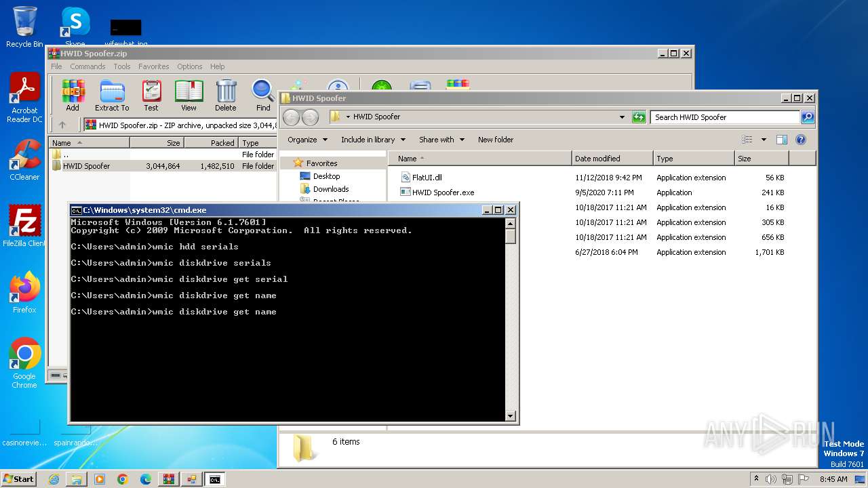
Task: Click Extract To in WinRAR toolbar
Action: pos(112,96)
